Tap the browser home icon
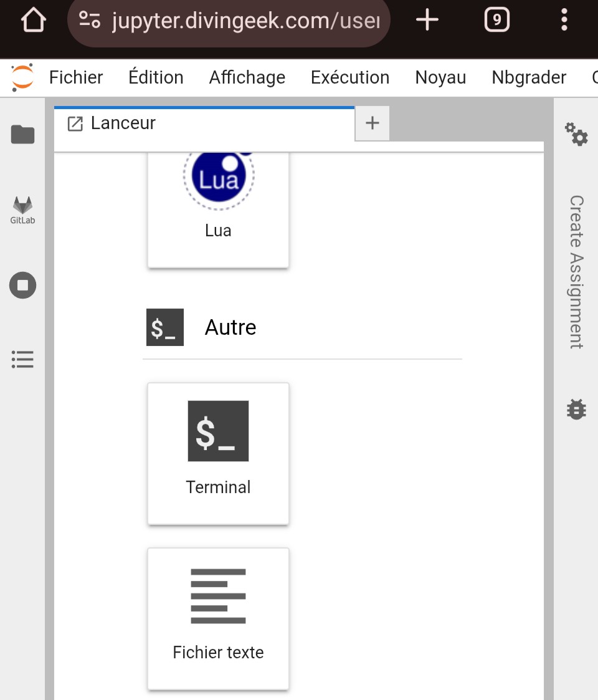598x700 pixels. (x=34, y=21)
